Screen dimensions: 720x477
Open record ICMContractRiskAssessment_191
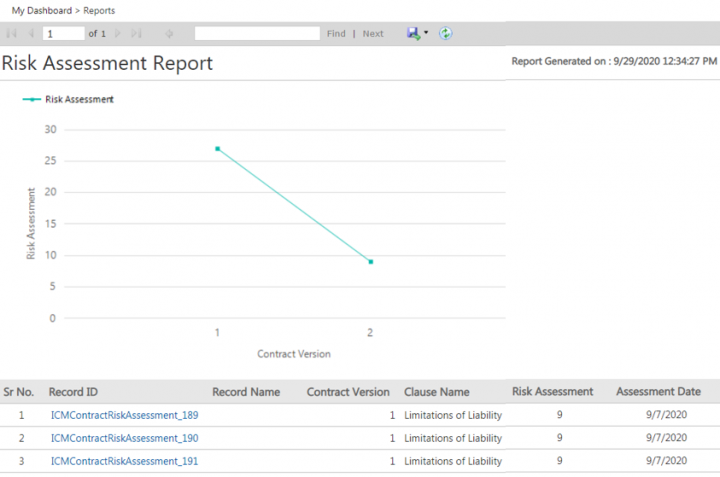pyautogui.click(x=124, y=461)
